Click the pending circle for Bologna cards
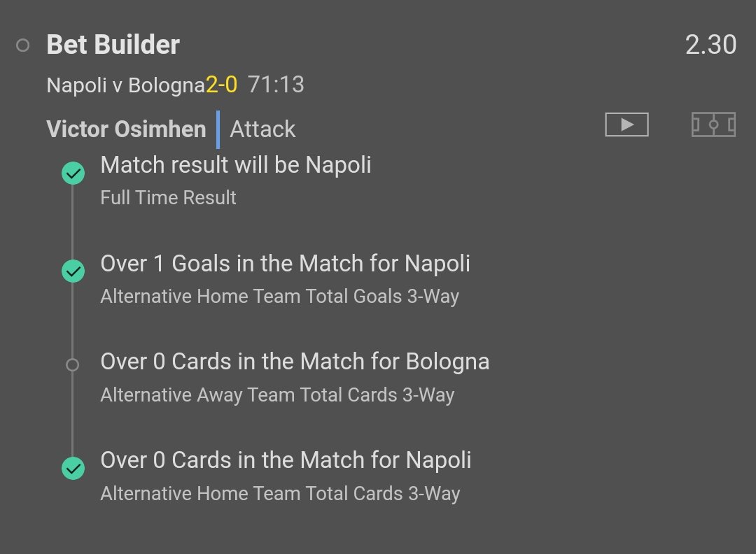The image size is (756, 554). [72, 364]
